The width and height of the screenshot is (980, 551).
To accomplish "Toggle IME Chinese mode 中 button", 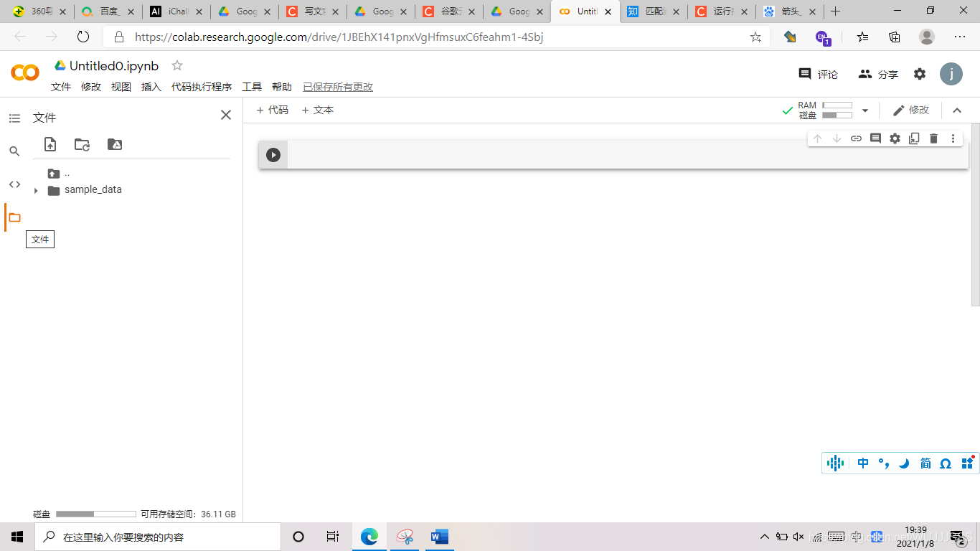I will tap(863, 463).
